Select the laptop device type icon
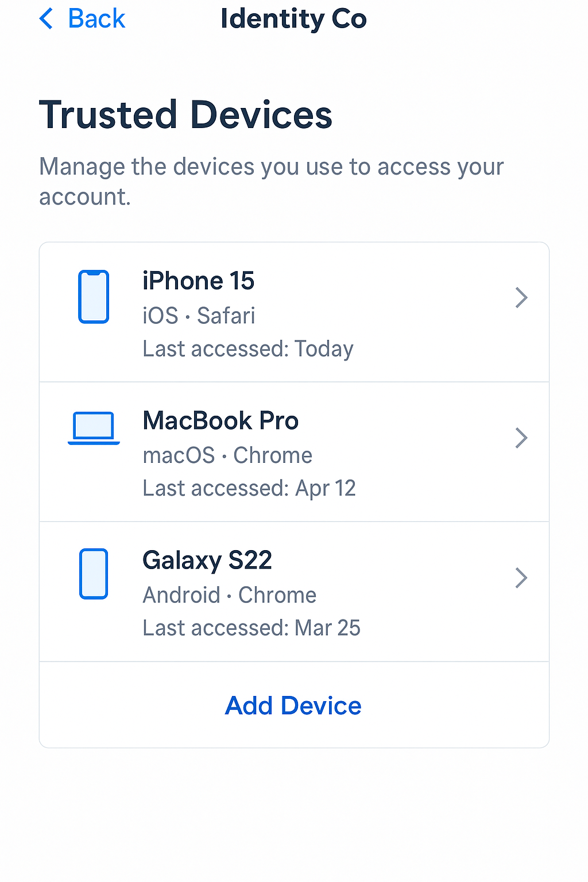The width and height of the screenshot is (588, 882). pos(94,428)
